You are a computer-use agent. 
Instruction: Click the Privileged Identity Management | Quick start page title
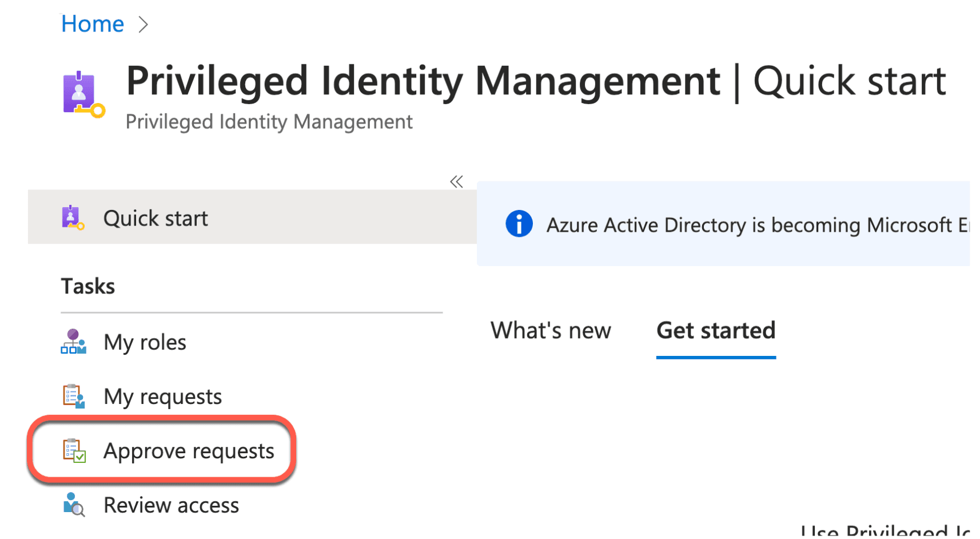[x=536, y=81]
